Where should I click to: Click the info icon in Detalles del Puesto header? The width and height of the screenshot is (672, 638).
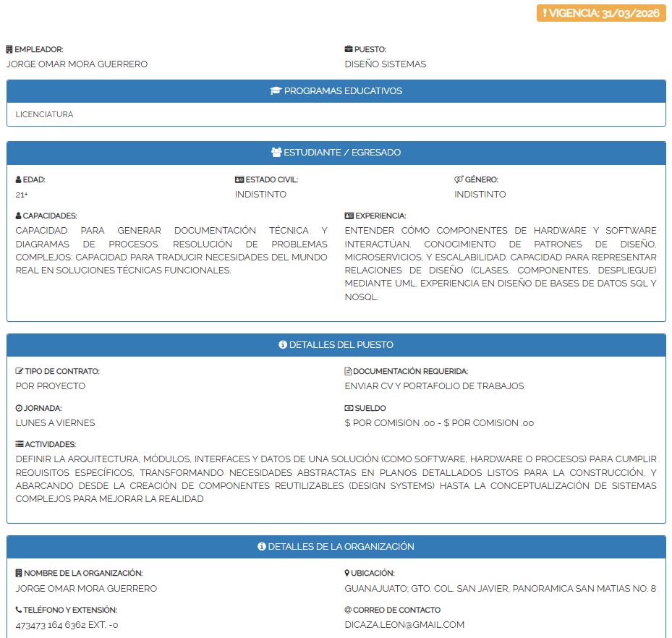pyautogui.click(x=283, y=345)
